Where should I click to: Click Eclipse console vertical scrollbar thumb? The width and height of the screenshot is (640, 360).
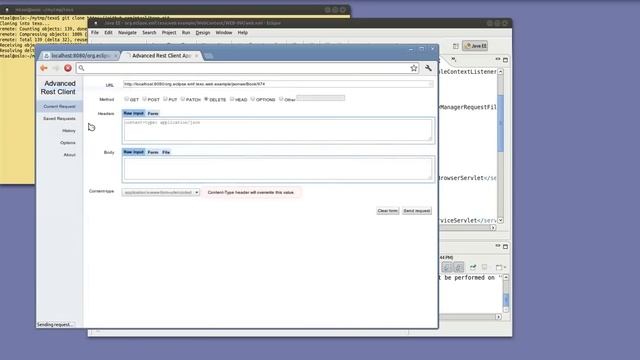(506, 300)
